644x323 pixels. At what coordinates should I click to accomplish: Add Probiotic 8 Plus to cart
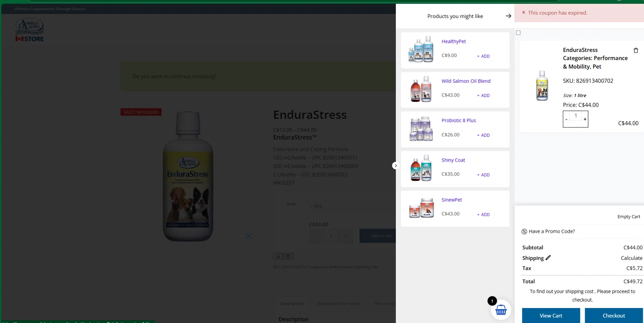483,135
